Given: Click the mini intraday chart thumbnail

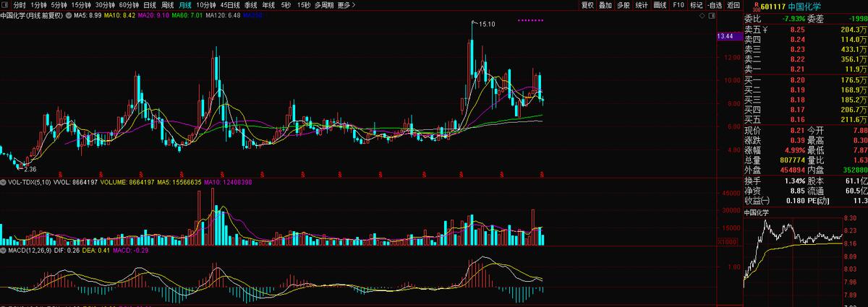Looking at the screenshot, I should 794,261.
